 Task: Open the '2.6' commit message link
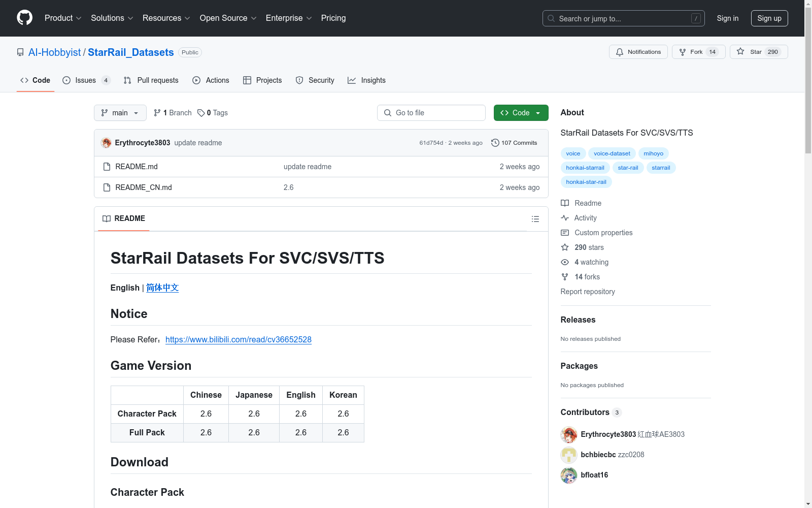pyautogui.click(x=289, y=187)
